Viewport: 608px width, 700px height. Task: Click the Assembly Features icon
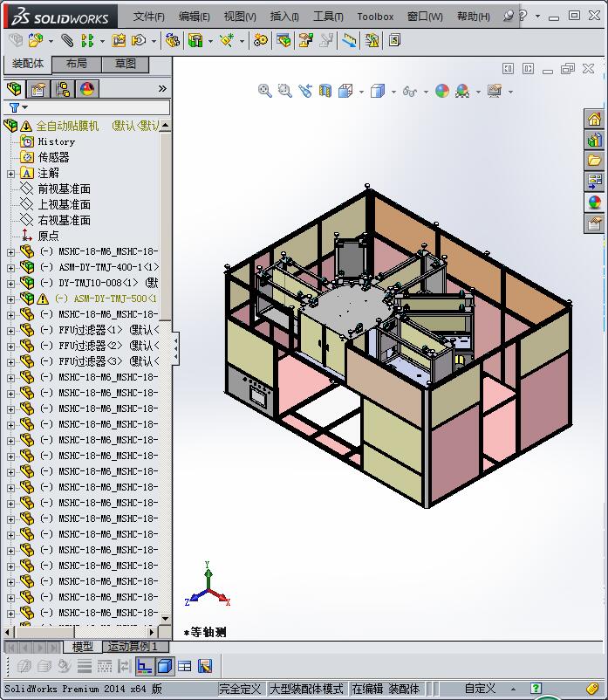(x=195, y=41)
